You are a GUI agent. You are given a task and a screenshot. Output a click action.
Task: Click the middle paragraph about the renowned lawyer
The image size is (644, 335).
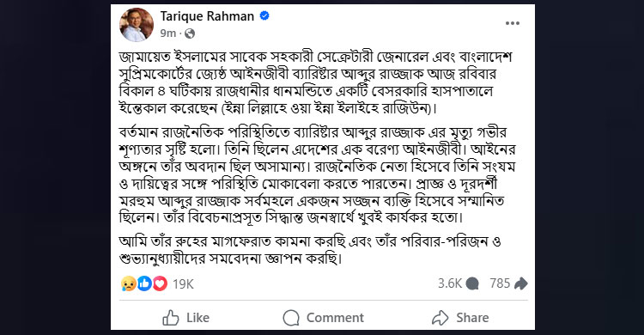click(x=317, y=175)
